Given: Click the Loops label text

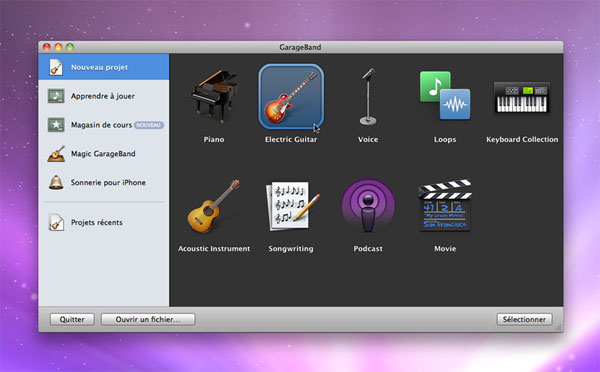Looking at the screenshot, I should [x=445, y=139].
